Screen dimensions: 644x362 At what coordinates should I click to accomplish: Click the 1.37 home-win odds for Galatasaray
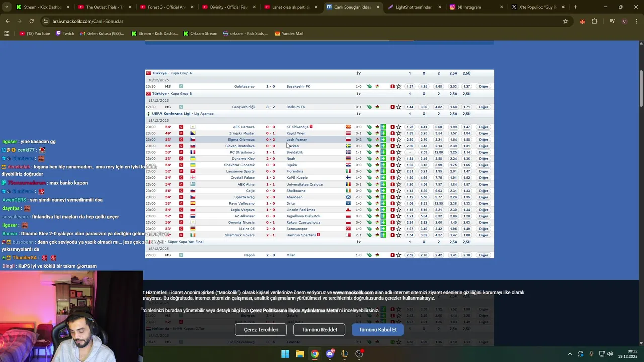pyautogui.click(x=410, y=86)
